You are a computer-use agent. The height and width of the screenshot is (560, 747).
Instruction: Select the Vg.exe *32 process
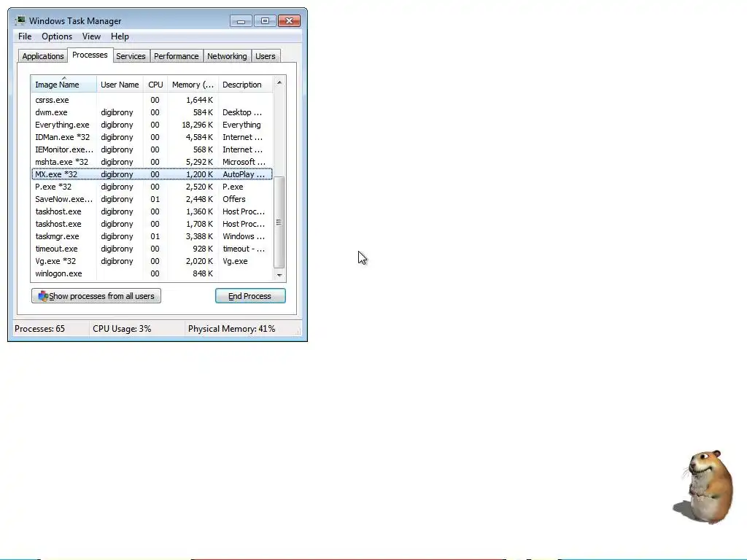pos(152,261)
